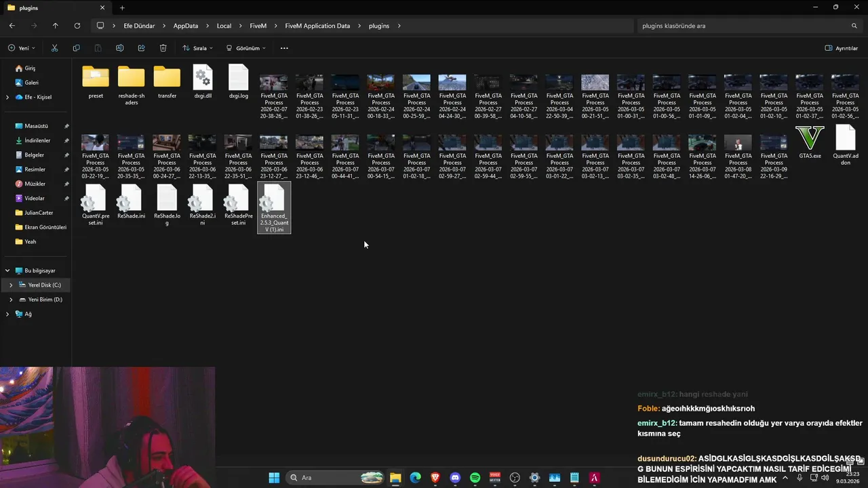Open Galeri in navigation pane

click(31, 83)
